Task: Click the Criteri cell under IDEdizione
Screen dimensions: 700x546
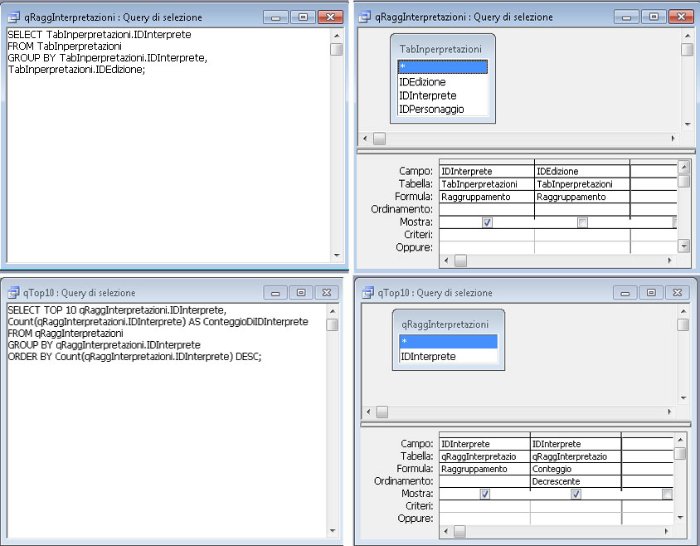Action: (x=582, y=234)
